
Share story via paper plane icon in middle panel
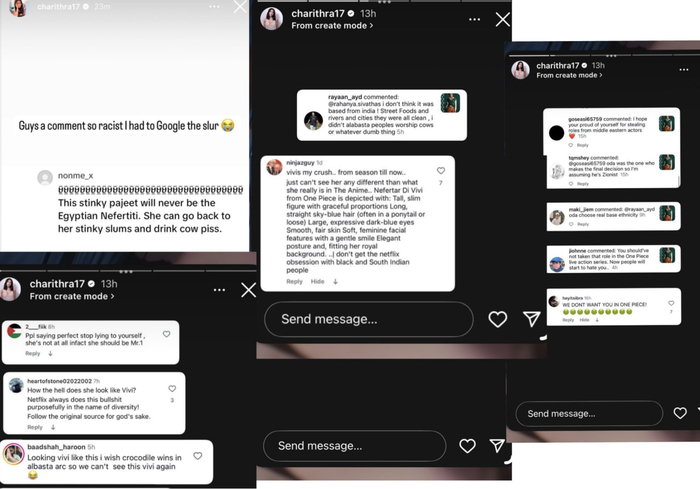point(531,318)
